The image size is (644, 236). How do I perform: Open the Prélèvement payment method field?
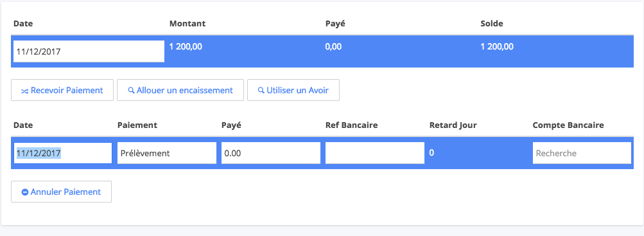pos(167,153)
